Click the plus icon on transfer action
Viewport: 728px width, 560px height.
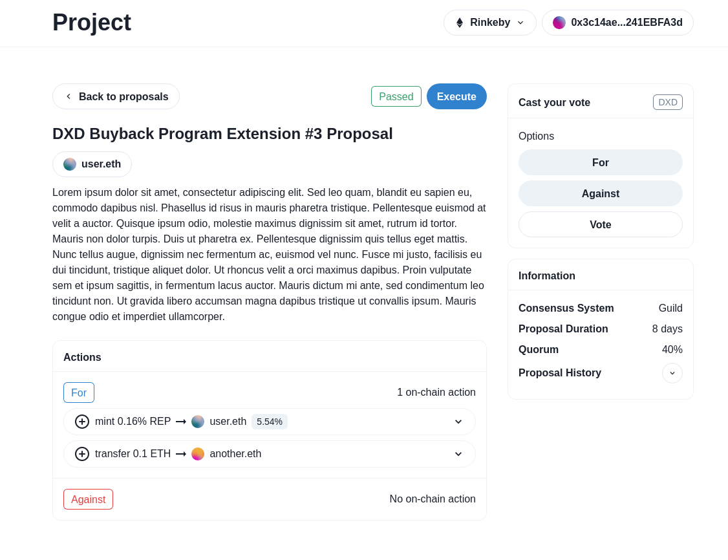(x=82, y=454)
